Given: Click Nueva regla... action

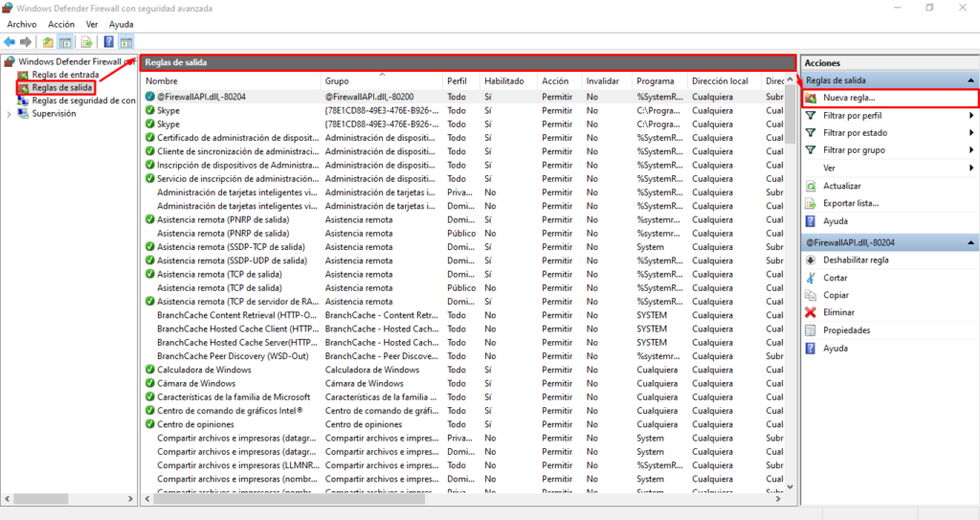Looking at the screenshot, I should coord(849,98).
